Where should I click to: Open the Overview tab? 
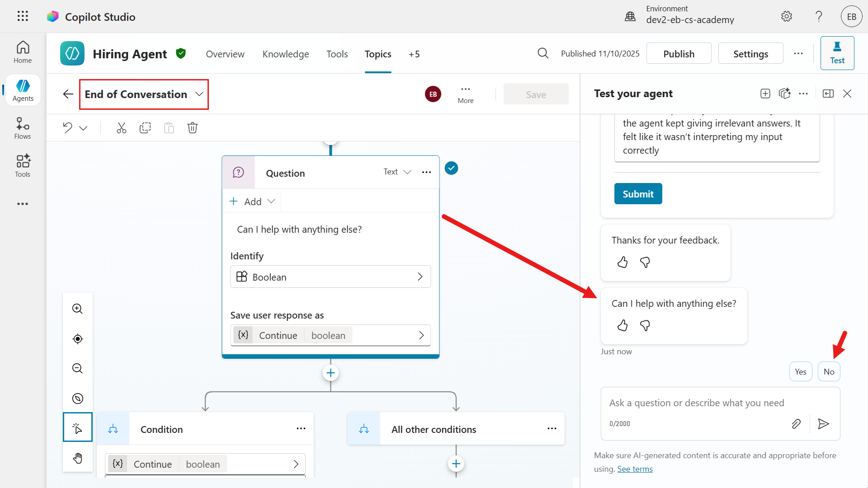coord(225,54)
